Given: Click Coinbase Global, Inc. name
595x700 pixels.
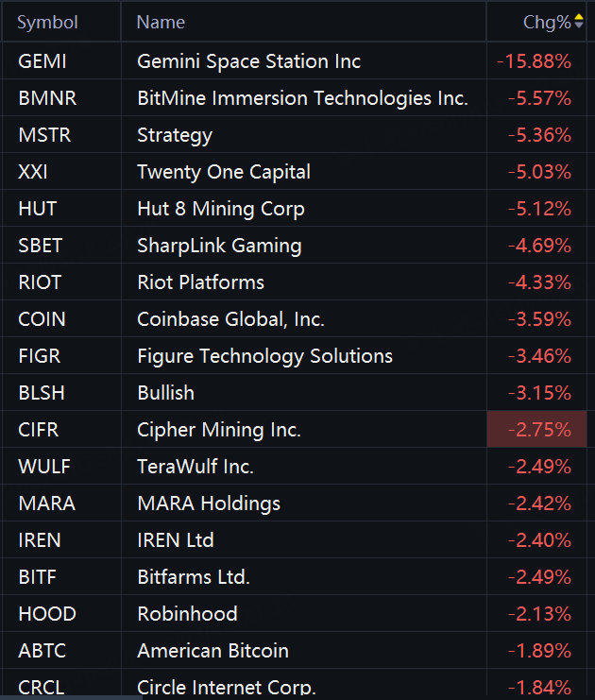Looking at the screenshot, I should [x=230, y=319].
